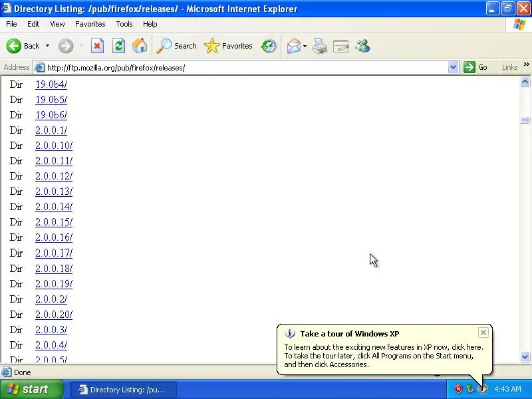Open the Help menu
The height and width of the screenshot is (399, 532).
[150, 24]
